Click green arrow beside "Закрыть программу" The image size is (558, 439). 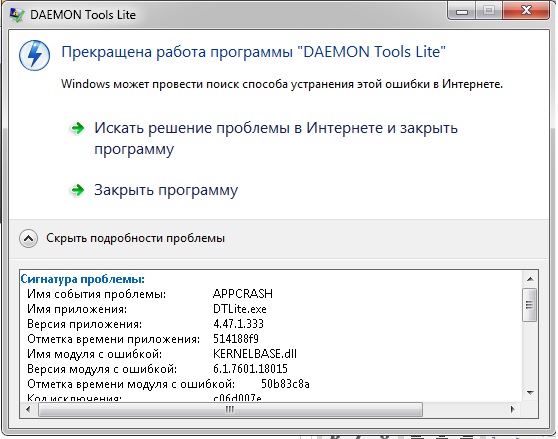(x=78, y=190)
